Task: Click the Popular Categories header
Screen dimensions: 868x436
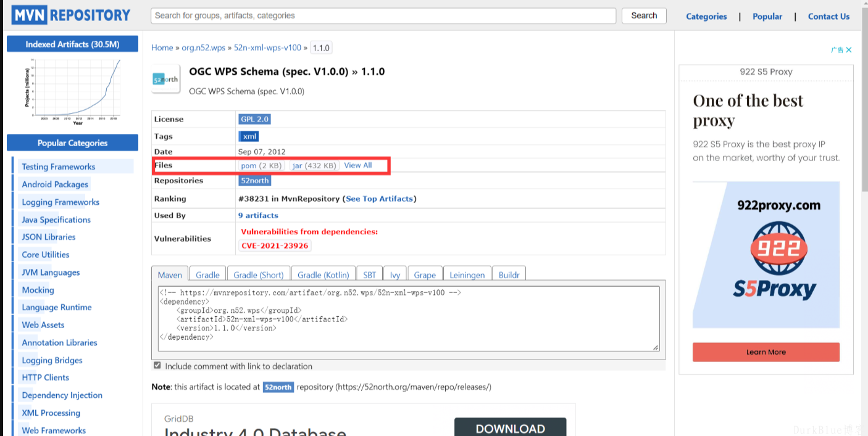Action: click(x=72, y=143)
